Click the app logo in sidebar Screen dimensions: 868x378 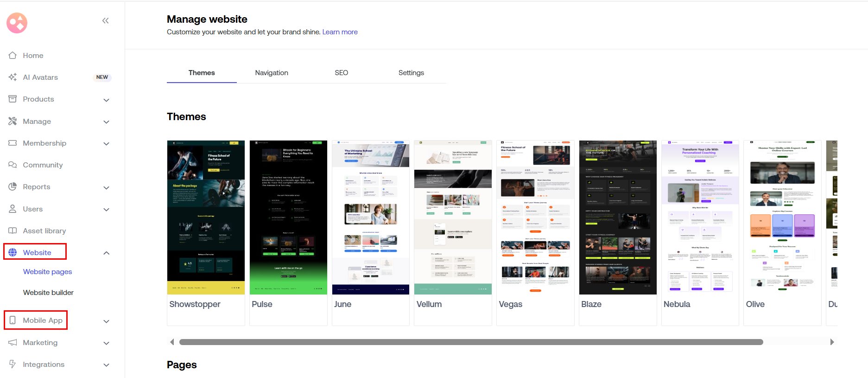(17, 23)
